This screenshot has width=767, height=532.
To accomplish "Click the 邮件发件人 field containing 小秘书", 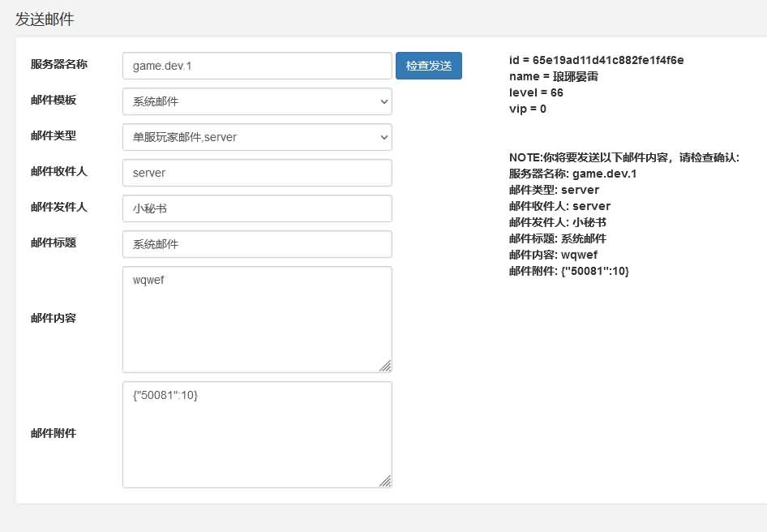I will click(x=256, y=208).
